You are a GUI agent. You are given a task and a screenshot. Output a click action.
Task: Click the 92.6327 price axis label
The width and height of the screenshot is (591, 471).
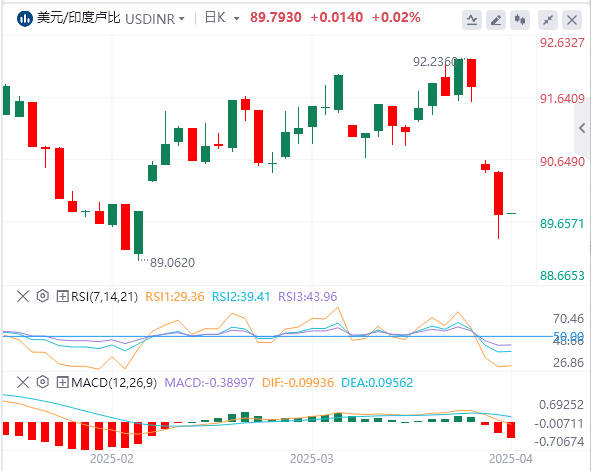coord(562,43)
